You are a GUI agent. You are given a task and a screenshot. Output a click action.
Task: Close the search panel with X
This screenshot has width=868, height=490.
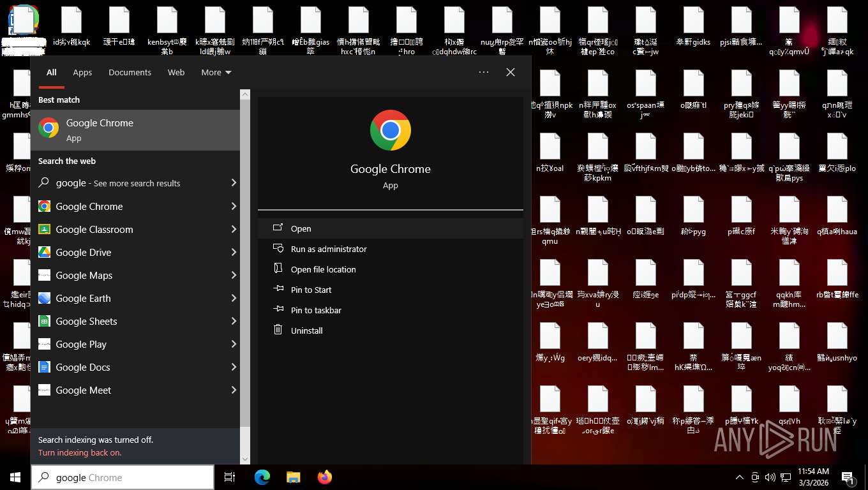pos(511,72)
